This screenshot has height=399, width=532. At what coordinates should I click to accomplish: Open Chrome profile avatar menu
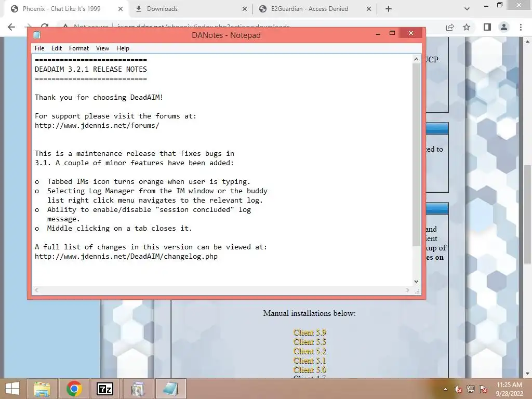(x=504, y=27)
